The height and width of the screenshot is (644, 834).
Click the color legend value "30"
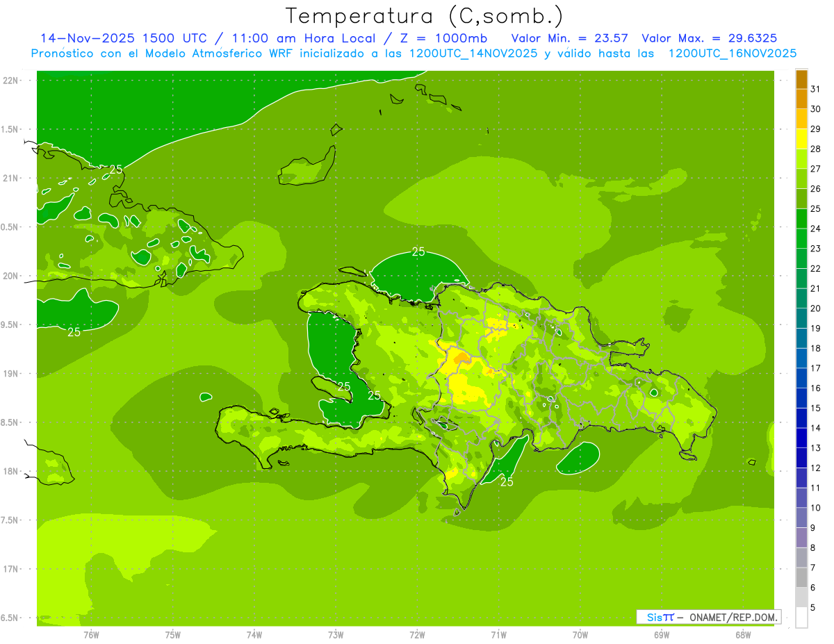pos(815,109)
